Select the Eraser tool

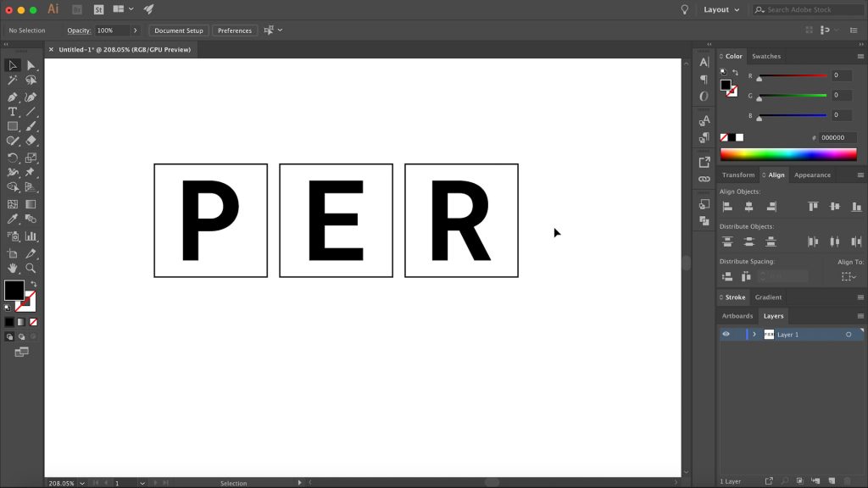click(31, 141)
